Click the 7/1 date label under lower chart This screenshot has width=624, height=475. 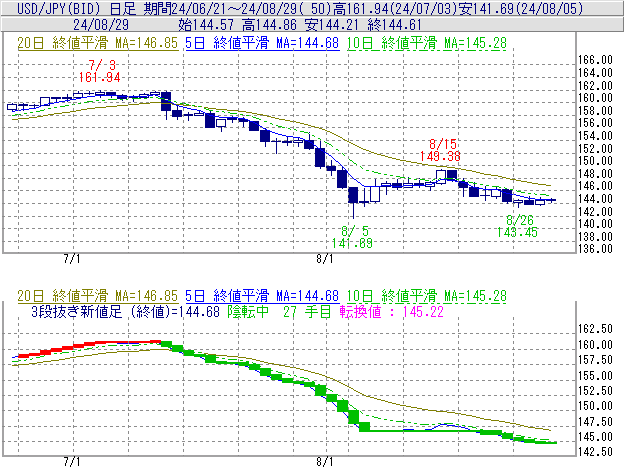coord(72,462)
